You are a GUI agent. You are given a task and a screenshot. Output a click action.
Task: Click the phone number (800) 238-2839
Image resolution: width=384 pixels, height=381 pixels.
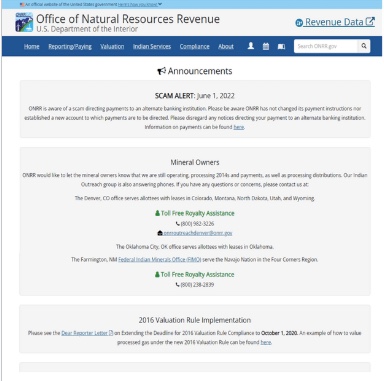197,285
